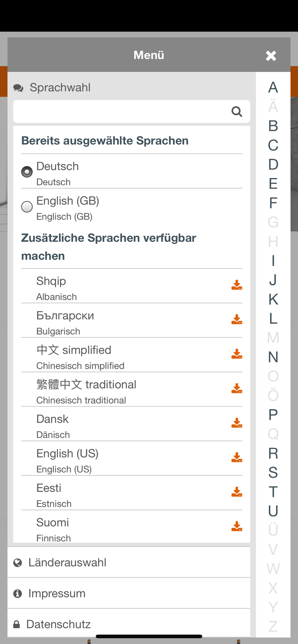Open the Datenschutz menu entry
Image resolution: width=298 pixels, height=644 pixels.
[58, 624]
